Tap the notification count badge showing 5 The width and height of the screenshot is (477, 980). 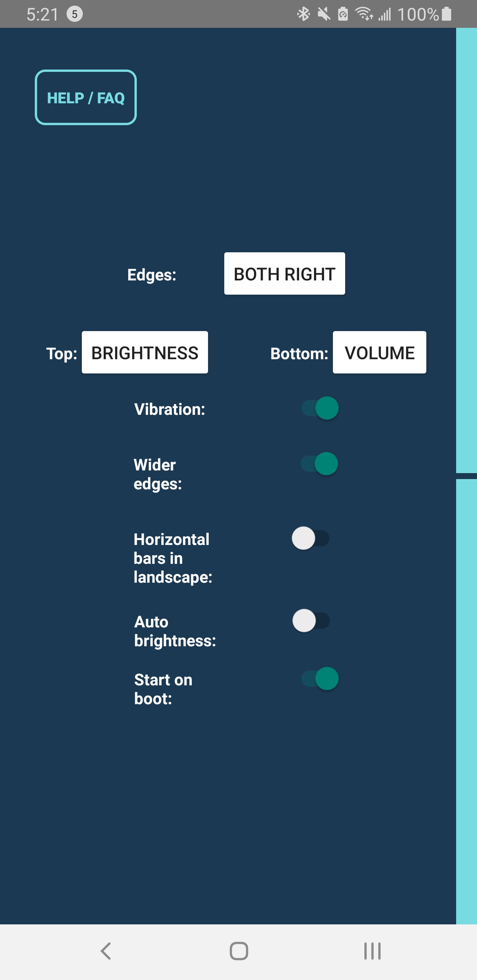coord(75,14)
